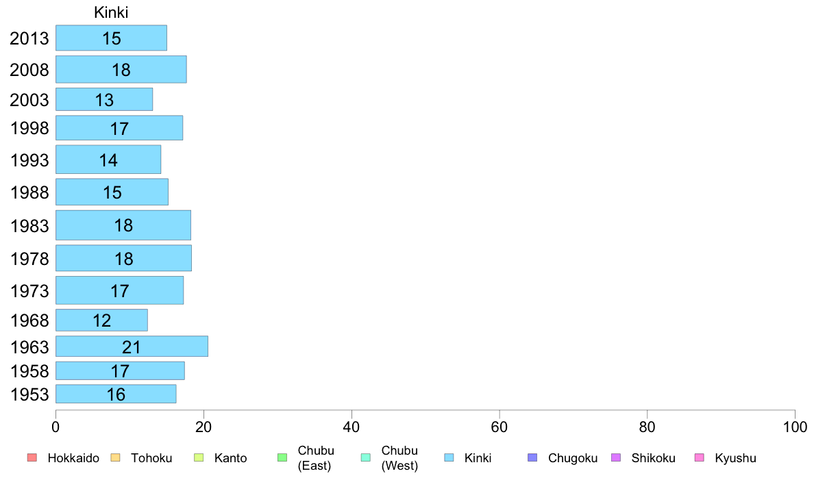Click the Kinki column header
814x504 pixels.
coord(111,12)
